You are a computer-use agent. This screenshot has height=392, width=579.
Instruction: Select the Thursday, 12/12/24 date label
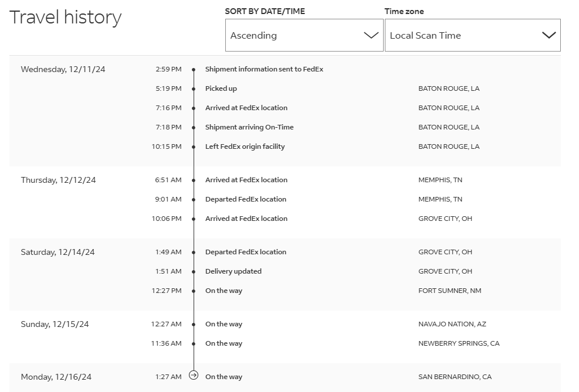tap(58, 180)
